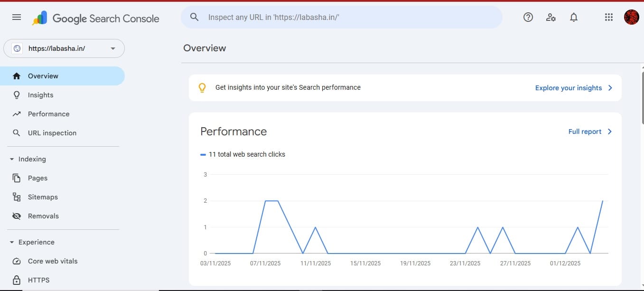This screenshot has height=291, width=644.
Task: Open the Full report for Performance
Action: tap(586, 131)
